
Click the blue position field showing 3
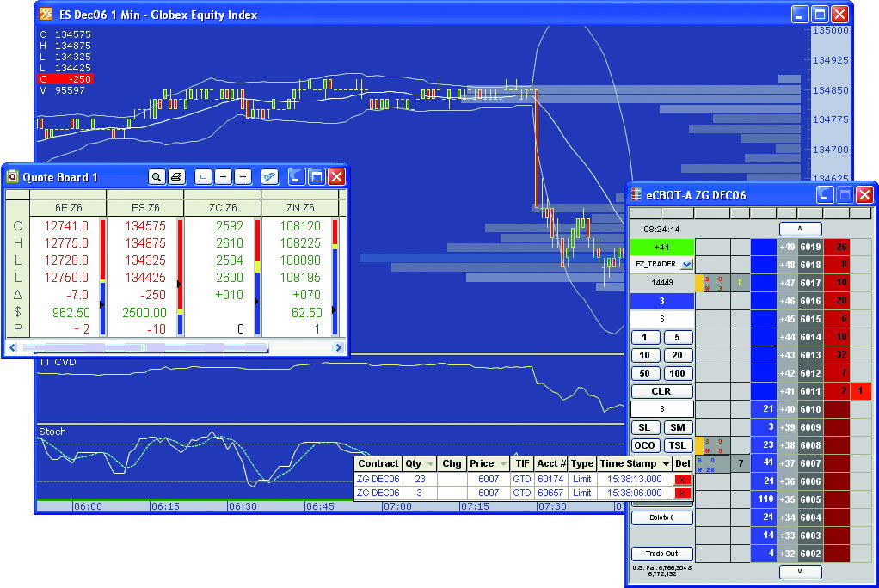tap(661, 301)
